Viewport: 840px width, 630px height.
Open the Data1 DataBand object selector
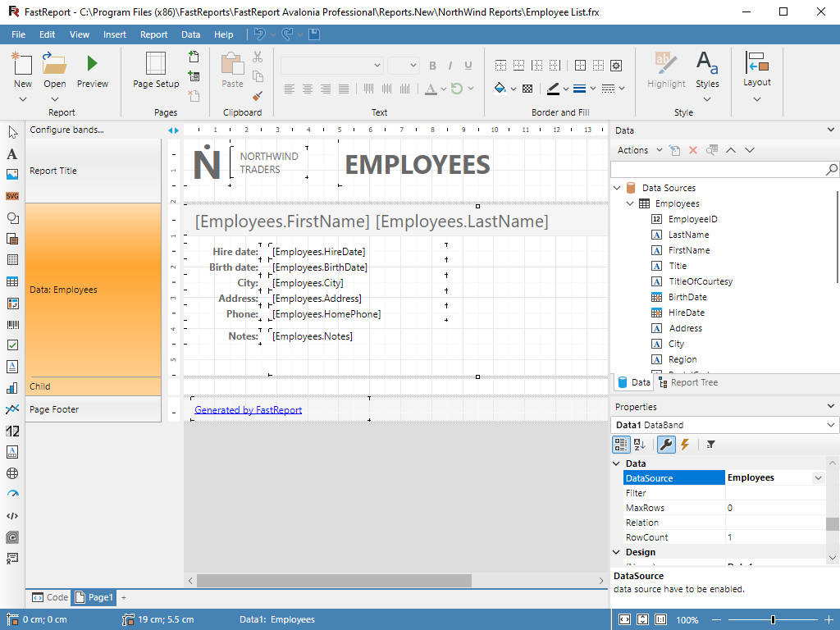tap(832, 425)
